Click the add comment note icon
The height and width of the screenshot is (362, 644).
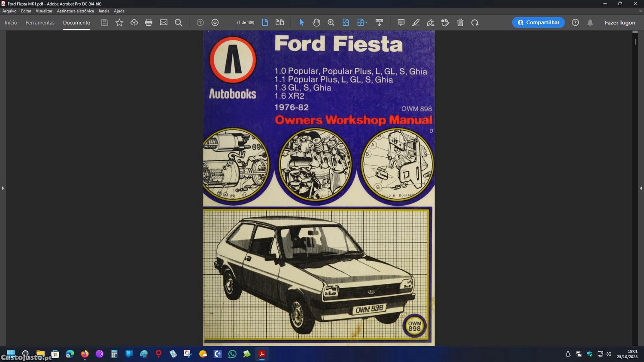[401, 22]
